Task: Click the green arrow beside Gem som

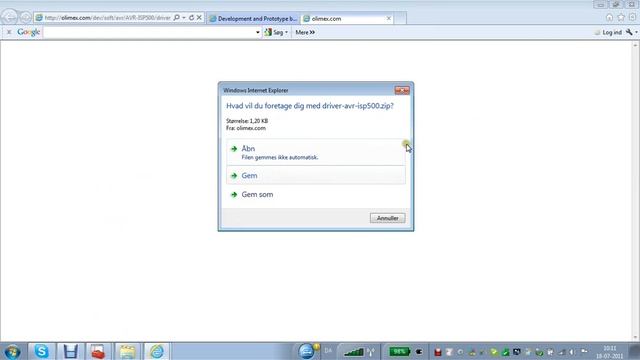Action: (x=234, y=195)
